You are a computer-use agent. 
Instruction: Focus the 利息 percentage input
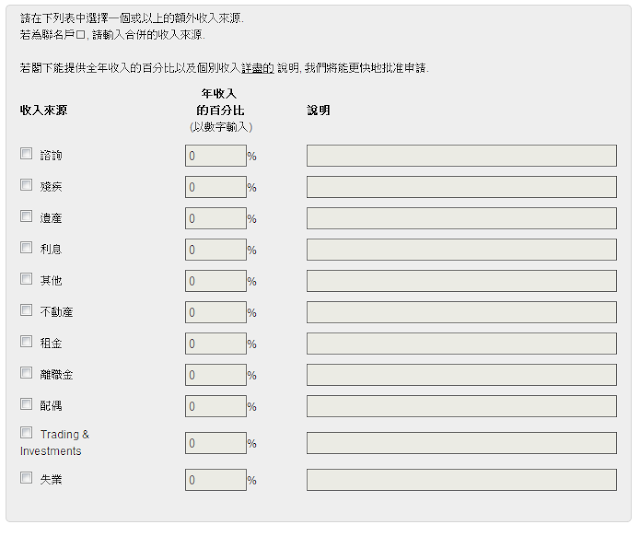(x=215, y=249)
